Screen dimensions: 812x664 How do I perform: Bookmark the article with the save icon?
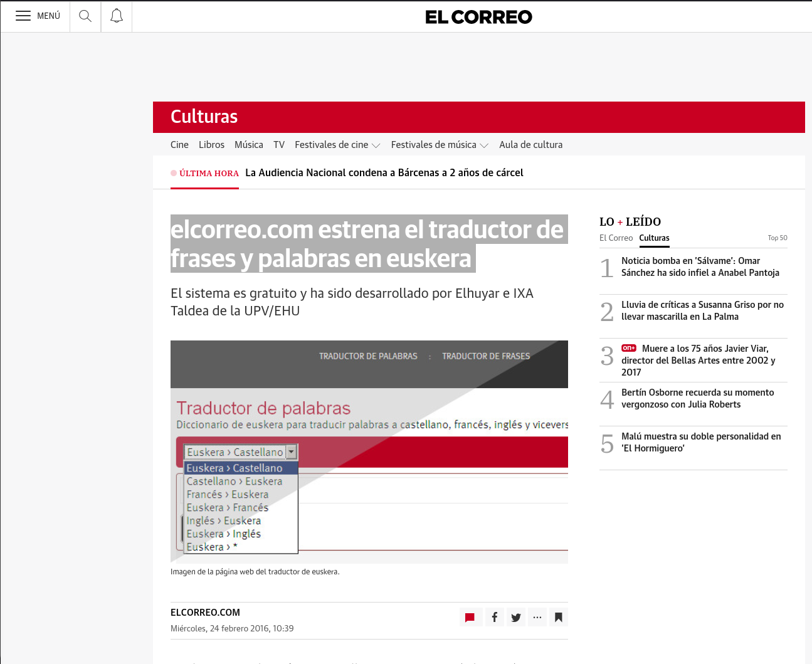tap(559, 618)
